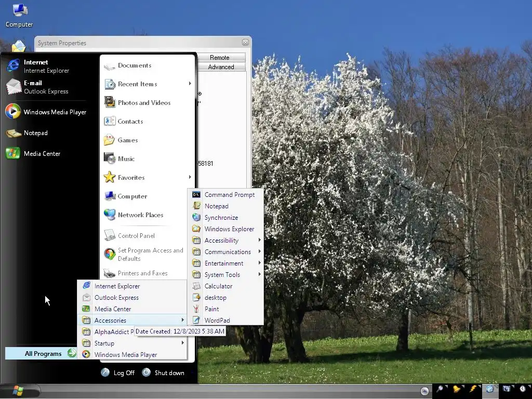Open Internet Explorer from pinned start menu
Viewport: 532px width, 399px height.
[47, 66]
